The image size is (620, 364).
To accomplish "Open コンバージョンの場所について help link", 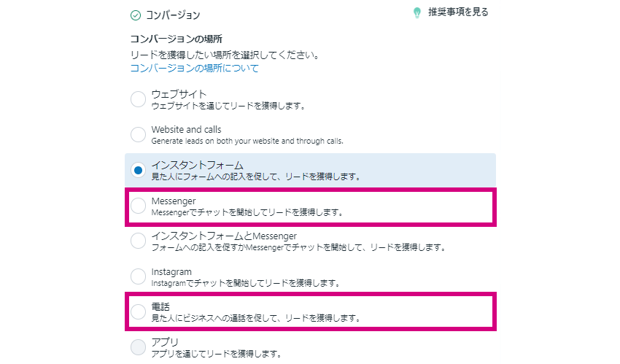I will (194, 68).
